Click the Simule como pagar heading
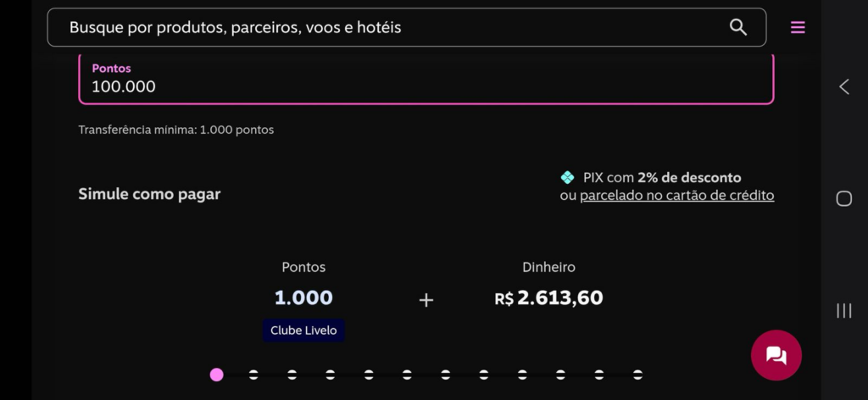 (149, 194)
